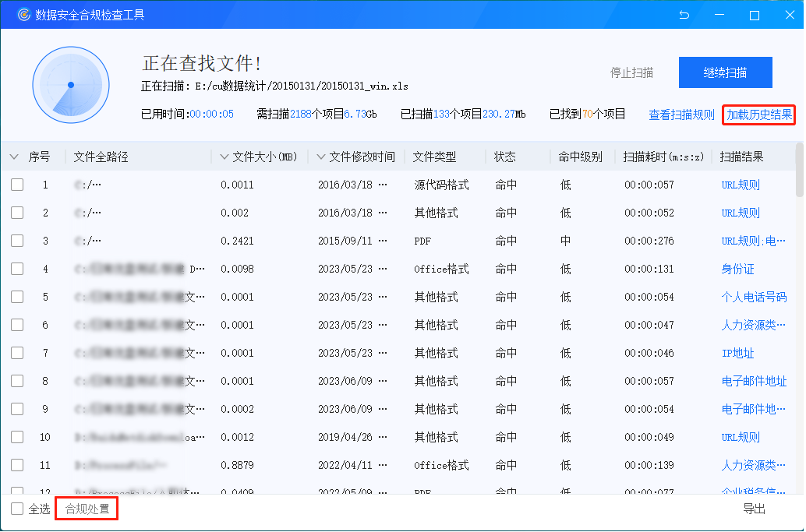Tick the checkbox for row 1
Viewport: 806px width, 532px height.
(17, 185)
